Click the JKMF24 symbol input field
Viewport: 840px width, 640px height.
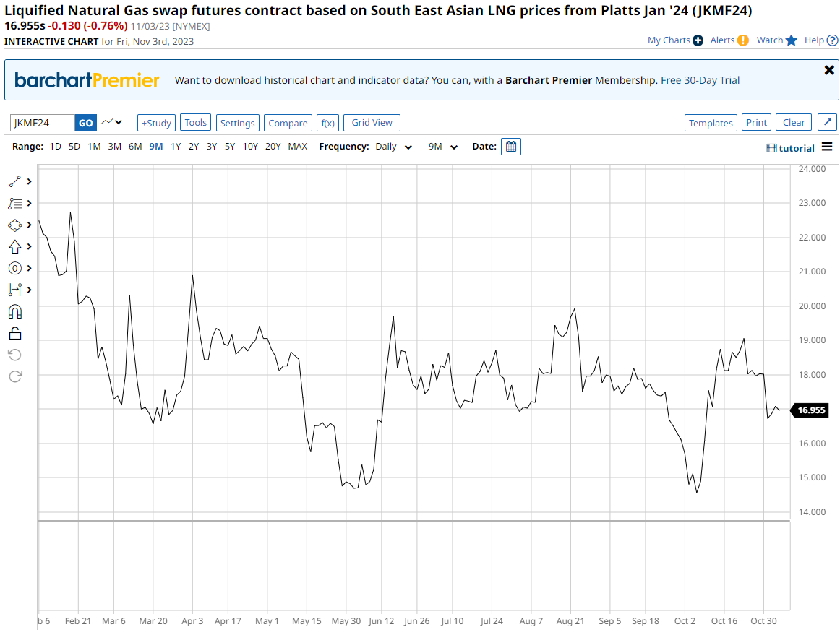[x=43, y=123]
